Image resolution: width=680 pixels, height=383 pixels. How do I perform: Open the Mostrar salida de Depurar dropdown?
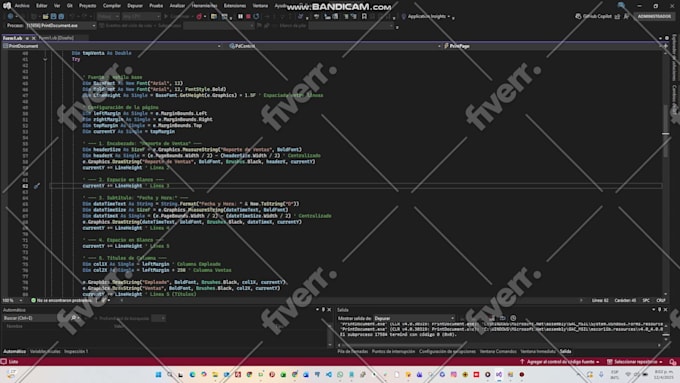point(414,318)
